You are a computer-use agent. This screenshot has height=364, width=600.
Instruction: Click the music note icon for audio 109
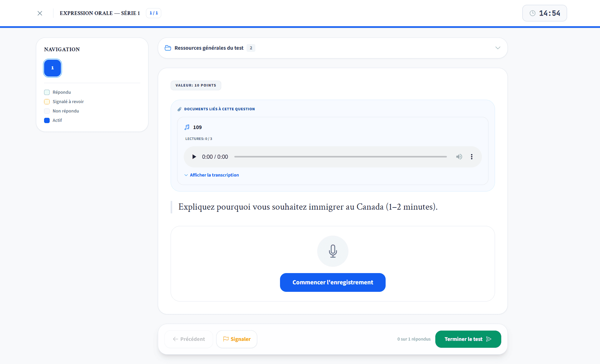coord(187,127)
